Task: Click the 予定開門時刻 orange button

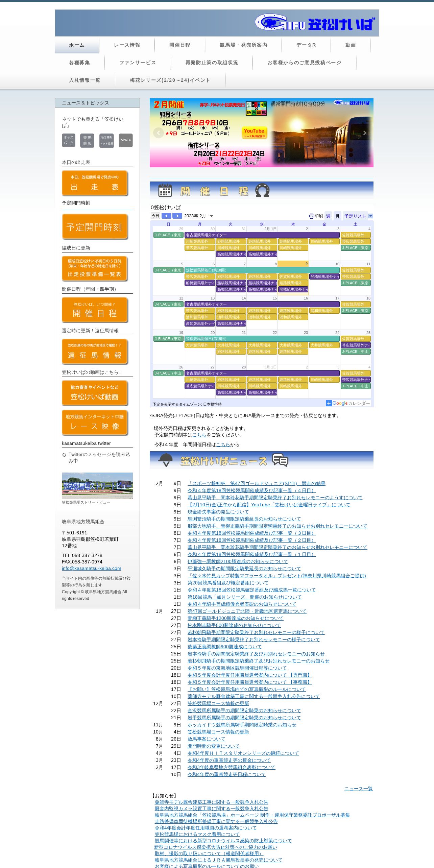Action: (95, 226)
